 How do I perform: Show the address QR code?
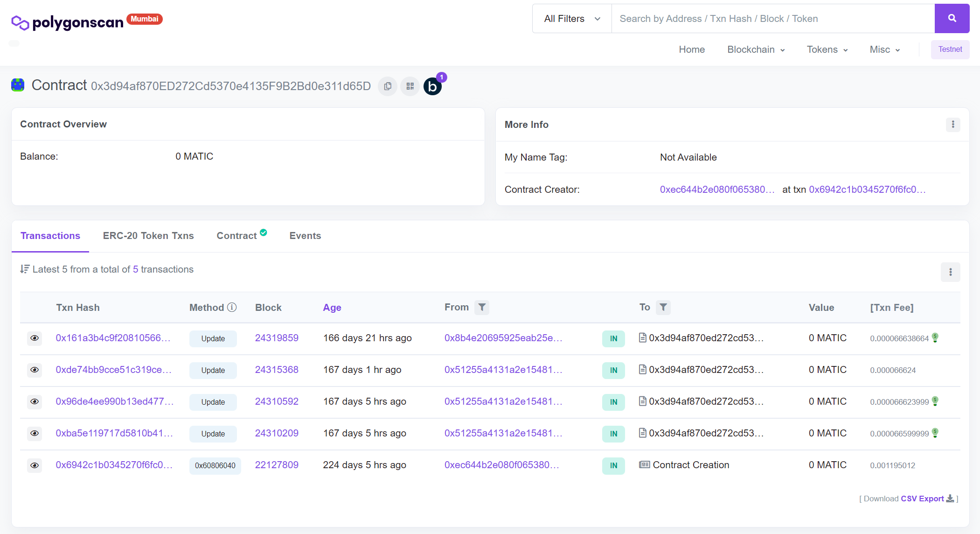click(x=410, y=86)
